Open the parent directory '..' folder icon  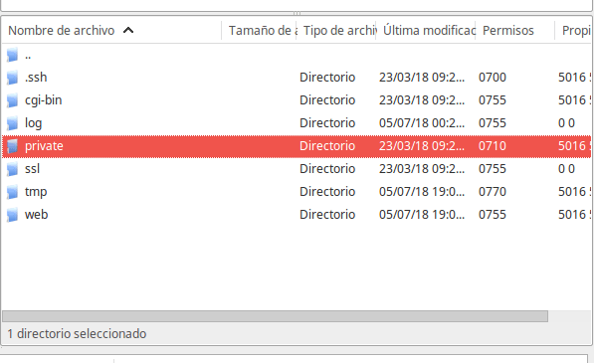pyautogui.click(x=12, y=55)
